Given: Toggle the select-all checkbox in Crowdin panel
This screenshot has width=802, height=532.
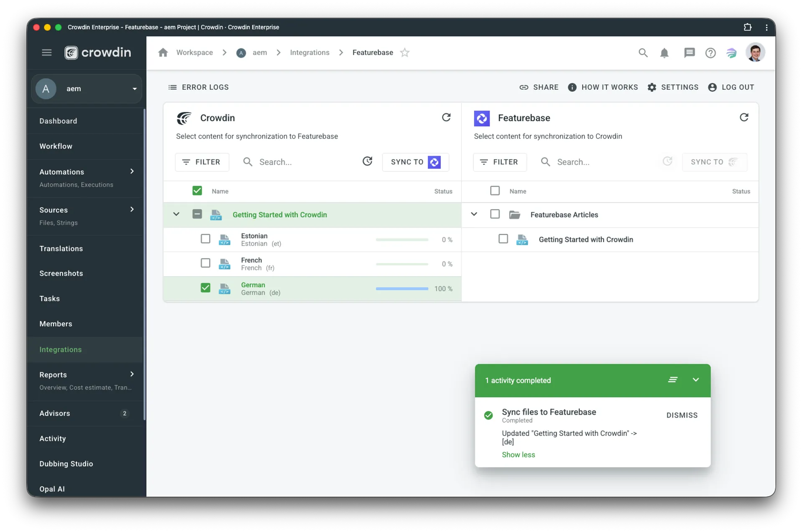Looking at the screenshot, I should pyautogui.click(x=197, y=191).
